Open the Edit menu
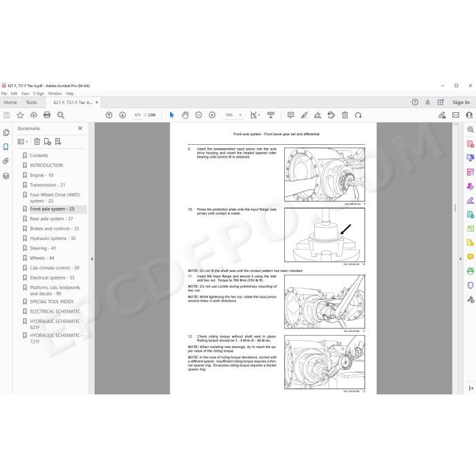 point(14,94)
